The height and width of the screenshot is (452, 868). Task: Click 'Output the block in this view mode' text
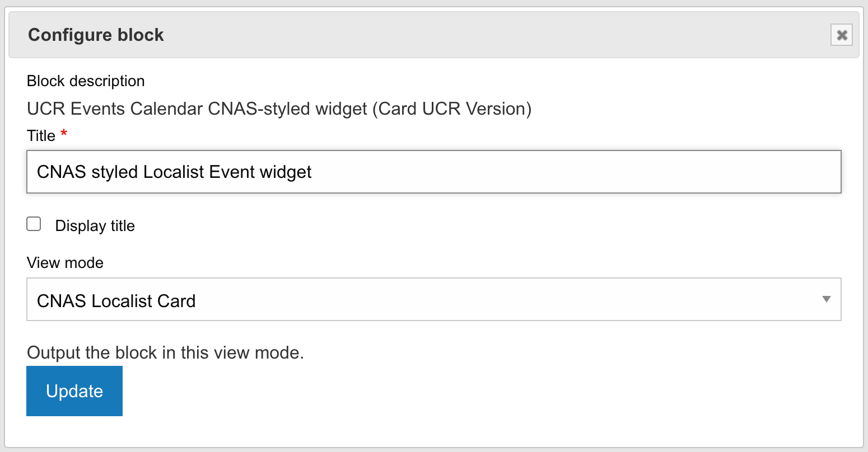pyautogui.click(x=165, y=353)
